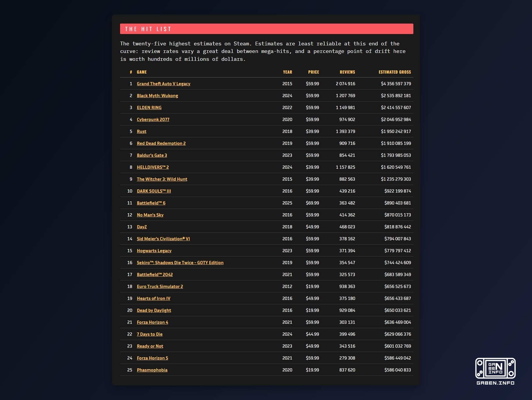Open the Battlefield 6 link
Viewport: 532px width, 400px height.
(151, 203)
